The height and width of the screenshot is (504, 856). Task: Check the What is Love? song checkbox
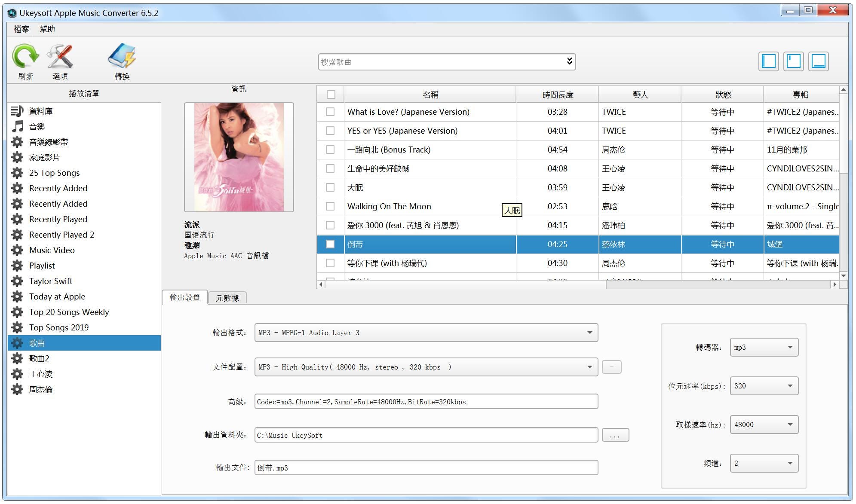(330, 112)
